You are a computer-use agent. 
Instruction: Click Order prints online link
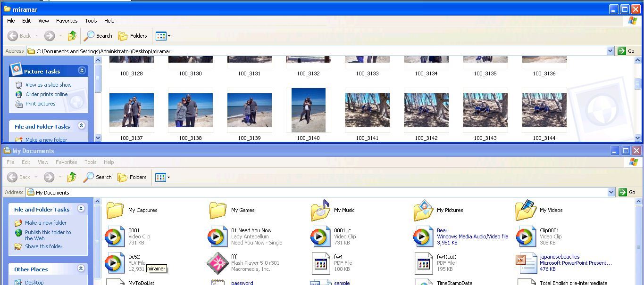click(47, 94)
